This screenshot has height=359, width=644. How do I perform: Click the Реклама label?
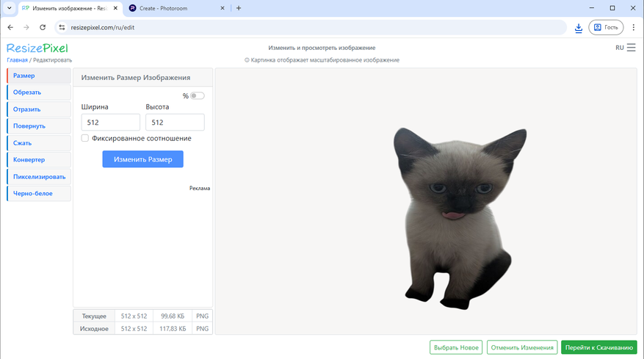[200, 188]
